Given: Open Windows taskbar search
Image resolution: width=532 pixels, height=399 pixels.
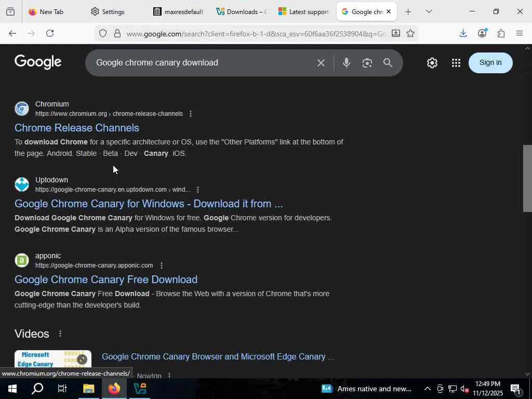Looking at the screenshot, I should tap(37, 389).
